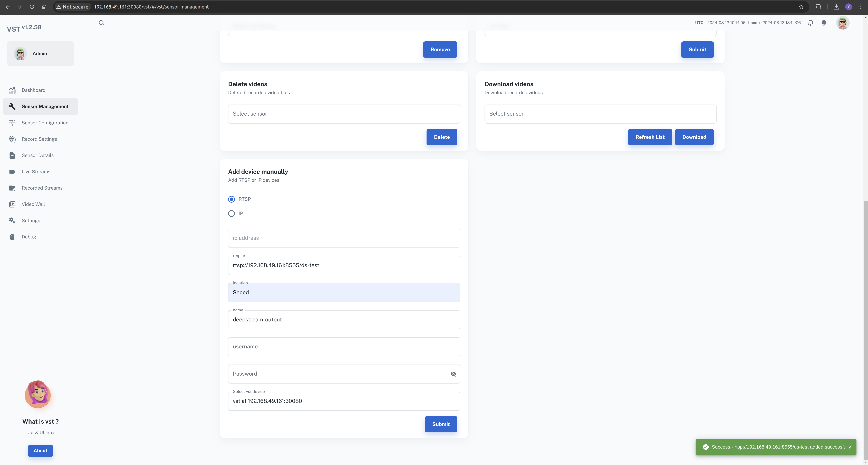
Task: Click the Record Settings reel icon
Action: (12, 139)
